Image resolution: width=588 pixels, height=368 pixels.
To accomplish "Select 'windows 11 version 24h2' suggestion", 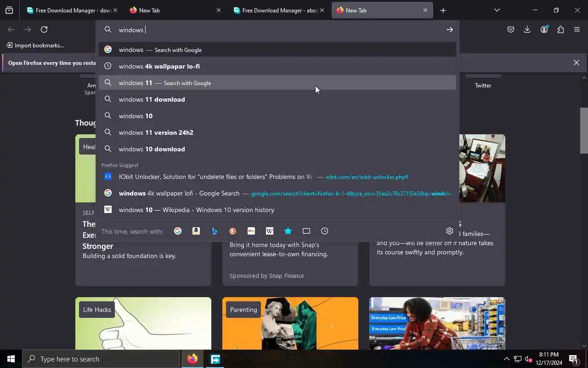I will point(277,132).
